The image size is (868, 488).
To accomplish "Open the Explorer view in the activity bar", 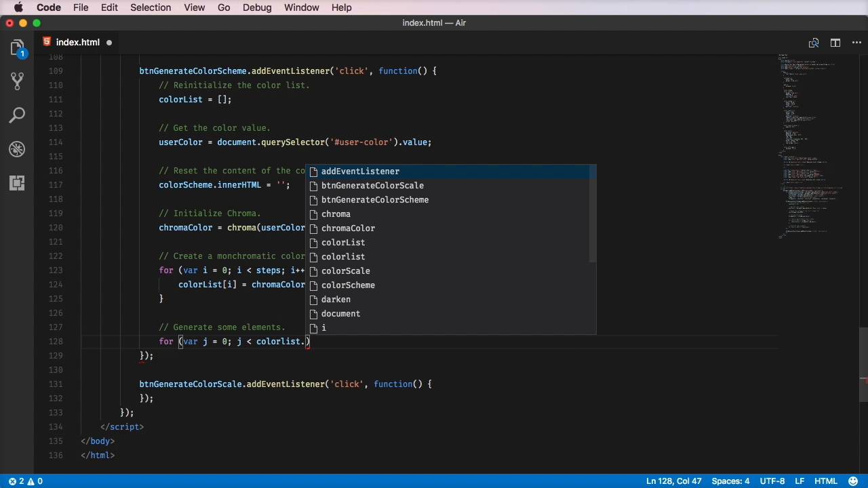I will [x=17, y=48].
